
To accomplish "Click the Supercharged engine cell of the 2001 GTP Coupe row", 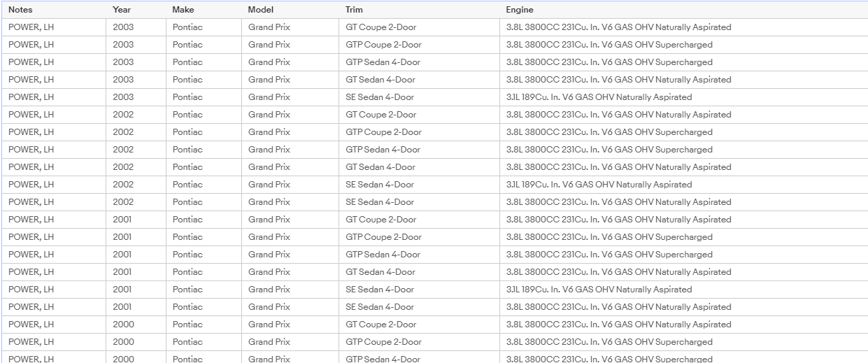I will 684,237.
